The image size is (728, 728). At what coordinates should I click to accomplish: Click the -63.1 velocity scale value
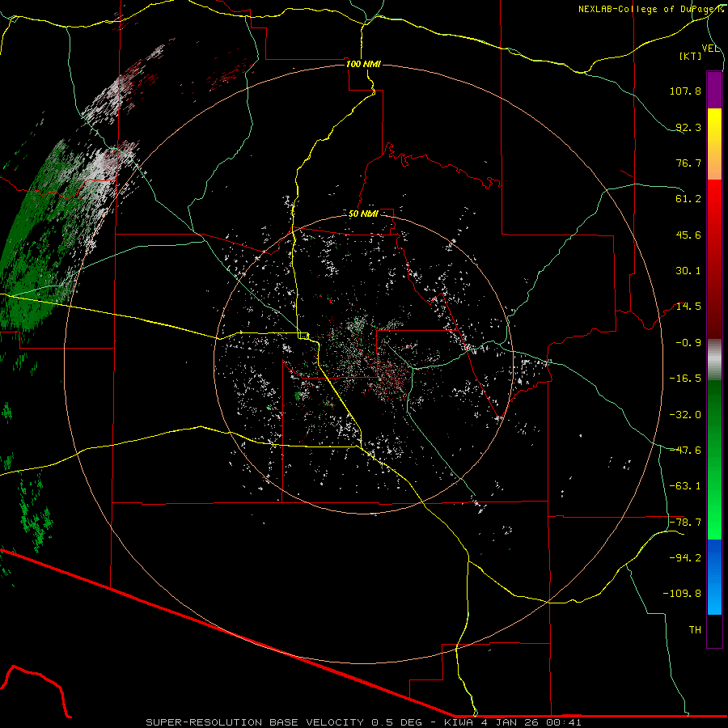click(x=685, y=486)
